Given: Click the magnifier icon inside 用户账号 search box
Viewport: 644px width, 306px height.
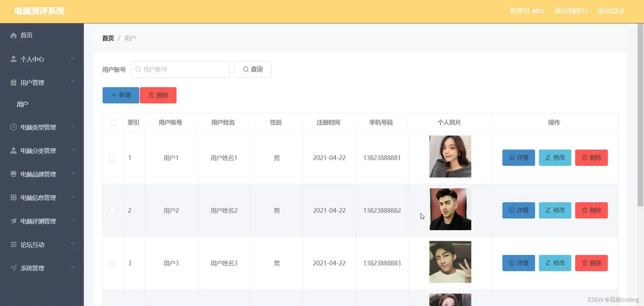Looking at the screenshot, I should point(138,69).
